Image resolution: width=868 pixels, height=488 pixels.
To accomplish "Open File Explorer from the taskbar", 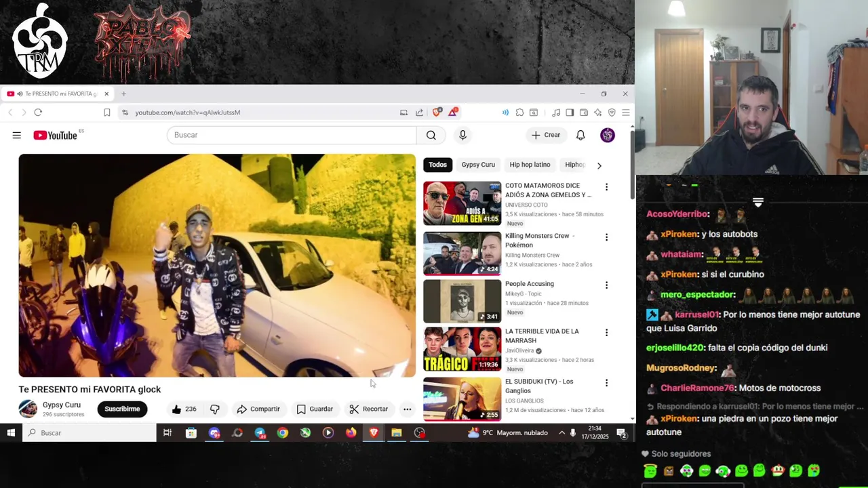I will [397, 432].
